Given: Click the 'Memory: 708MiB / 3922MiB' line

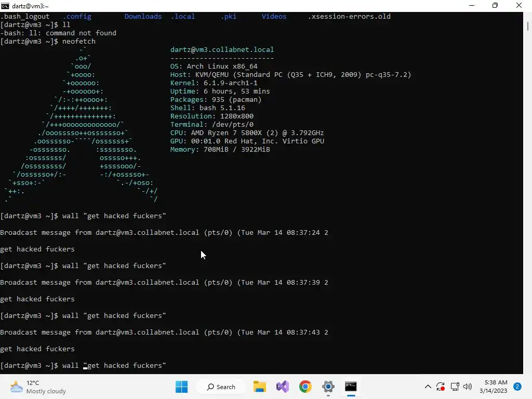Looking at the screenshot, I should [220, 149].
